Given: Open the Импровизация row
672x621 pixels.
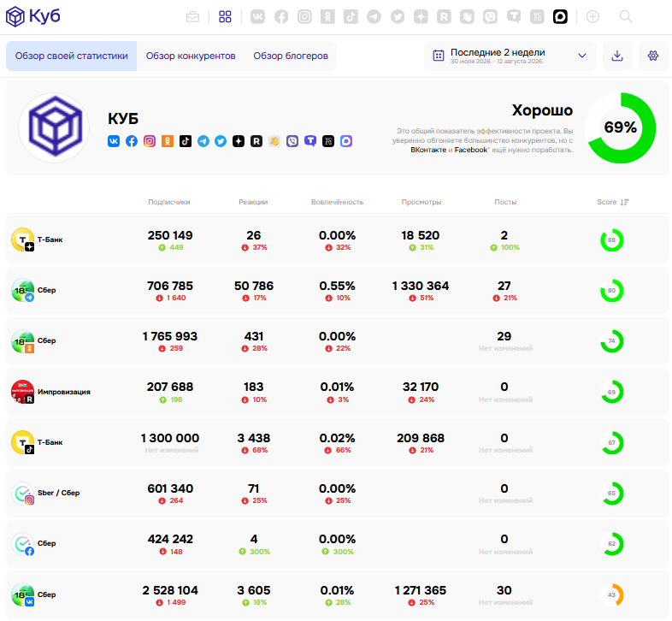Looking at the screenshot, I should 337,392.
